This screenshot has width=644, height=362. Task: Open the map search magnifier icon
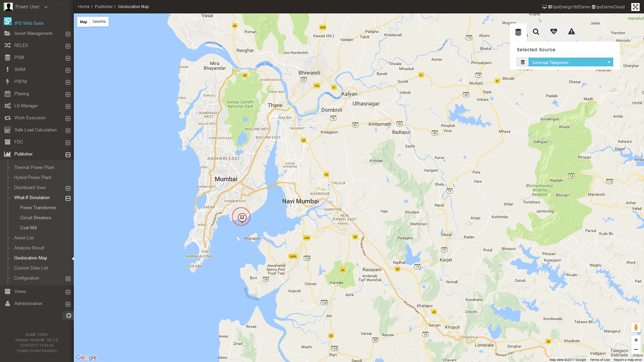(536, 32)
